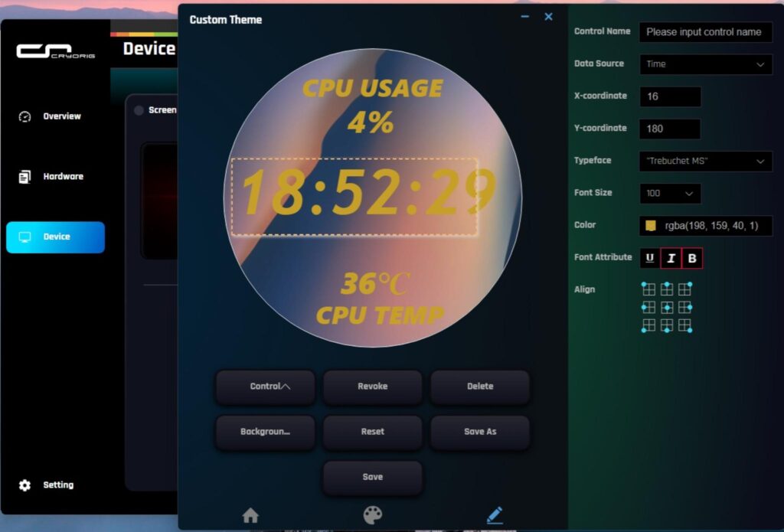Align control to center
This screenshot has width=784, height=532.
click(x=667, y=307)
